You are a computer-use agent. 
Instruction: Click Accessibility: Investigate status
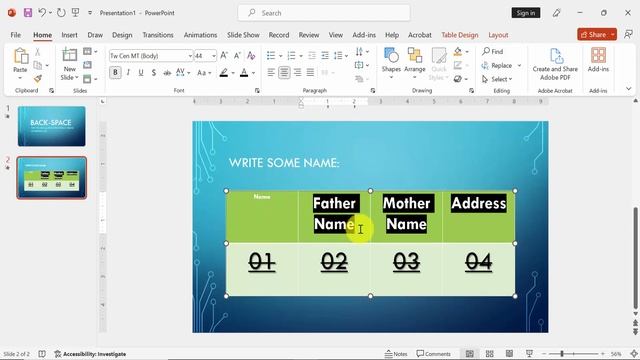point(90,354)
